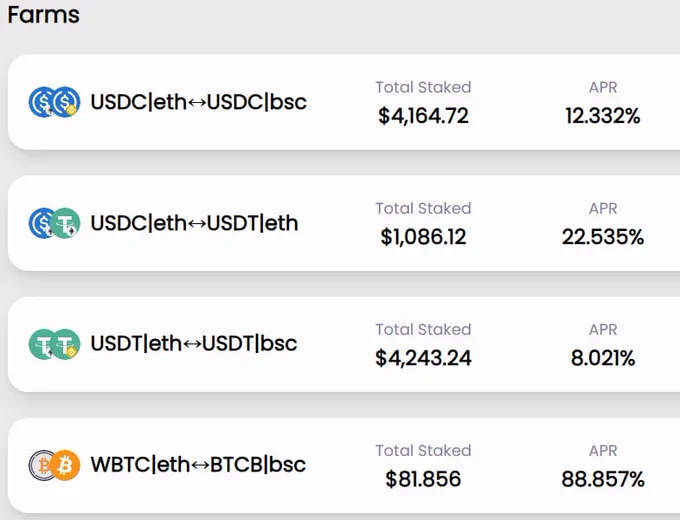Click the USDT eth icon in USDC↔USDT farm
The image size is (680, 520).
(65, 223)
